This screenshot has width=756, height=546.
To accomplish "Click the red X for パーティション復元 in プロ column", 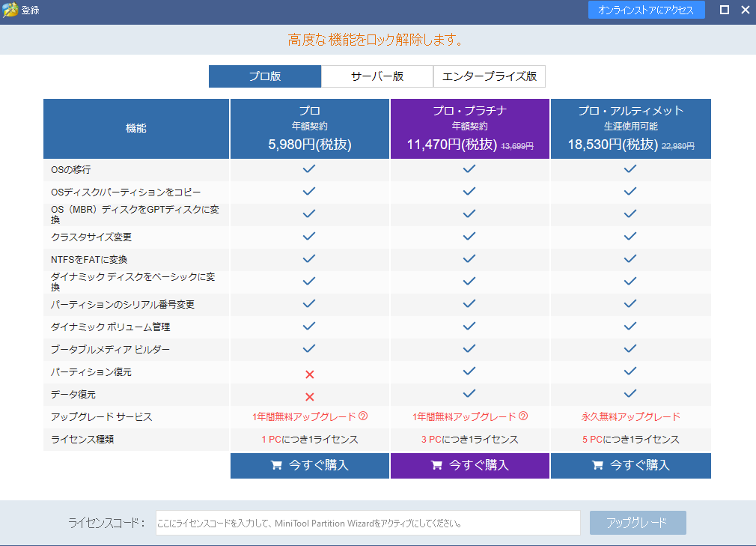I will (310, 374).
